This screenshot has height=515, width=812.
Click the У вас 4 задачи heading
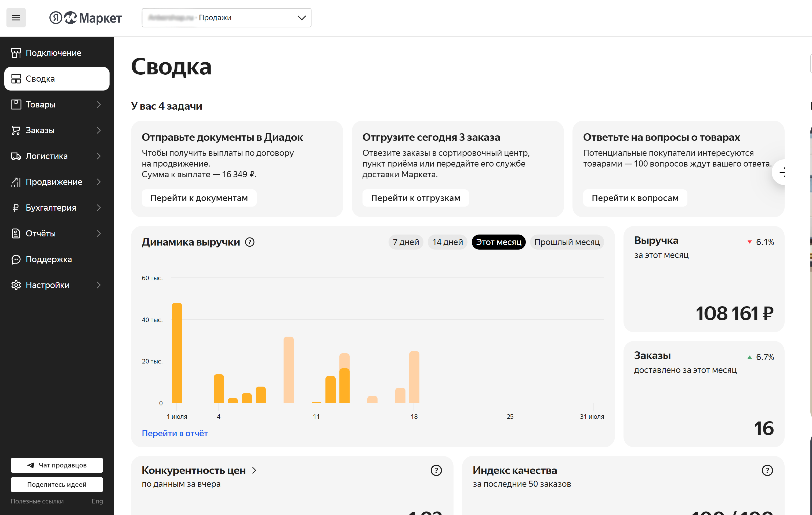point(166,106)
